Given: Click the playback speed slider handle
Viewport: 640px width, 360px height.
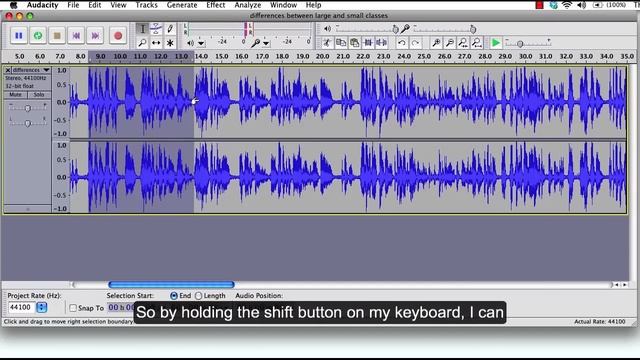Looking at the screenshot, I should (x=520, y=43).
